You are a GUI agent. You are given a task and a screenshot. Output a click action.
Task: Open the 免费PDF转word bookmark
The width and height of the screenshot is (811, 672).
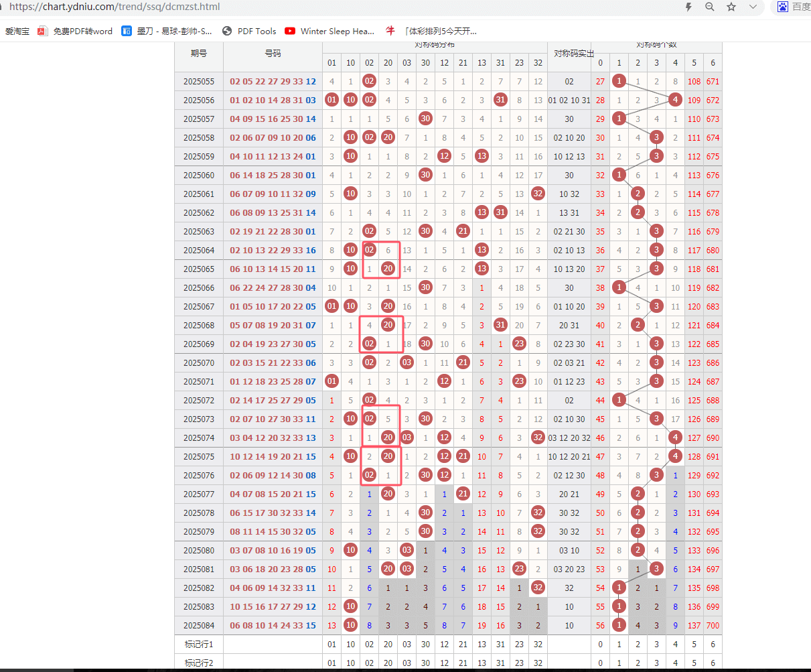75,31
